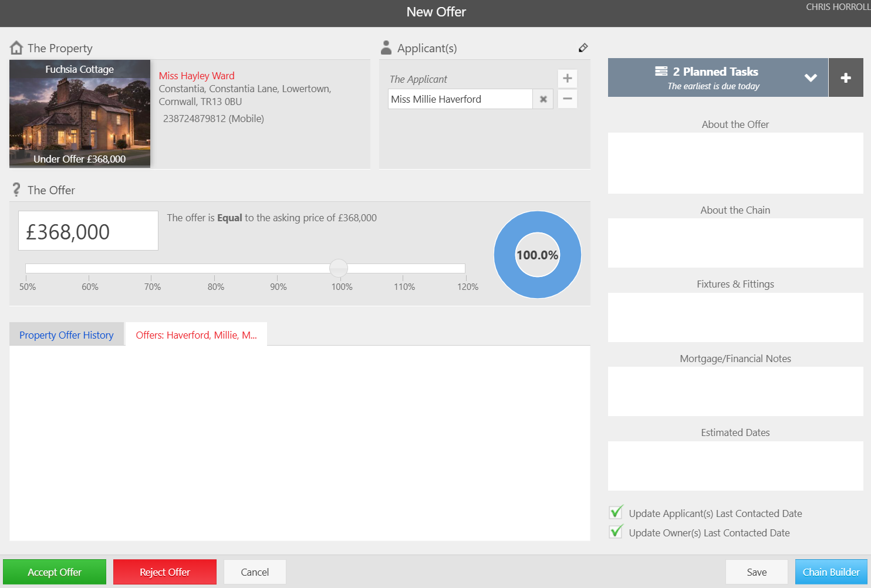871x588 pixels.
Task: Click the 90% mark on the slider scale
Action: point(278,286)
